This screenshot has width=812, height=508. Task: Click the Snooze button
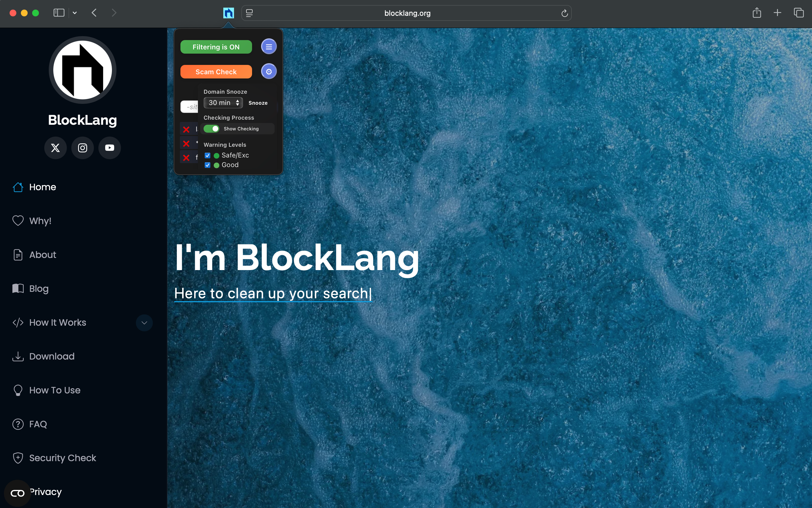click(258, 103)
